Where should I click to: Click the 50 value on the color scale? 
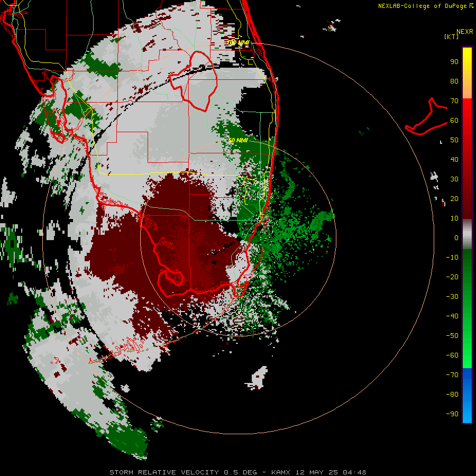[454, 140]
